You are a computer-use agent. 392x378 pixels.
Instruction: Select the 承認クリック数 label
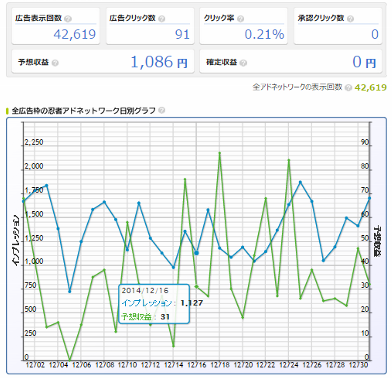click(x=321, y=18)
